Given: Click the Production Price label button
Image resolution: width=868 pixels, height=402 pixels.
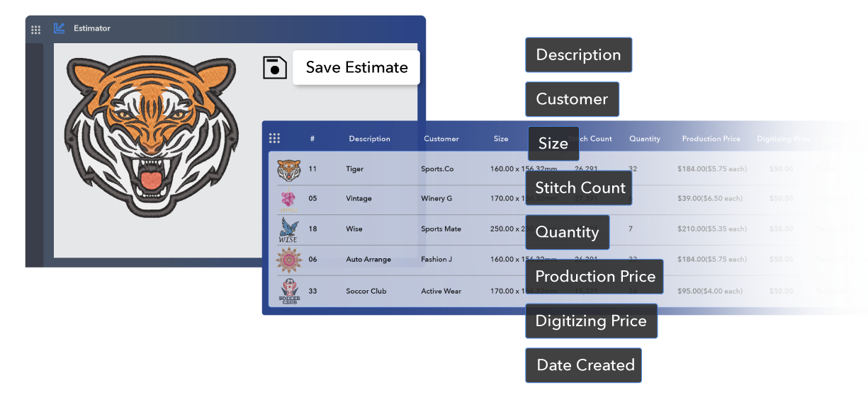Looking at the screenshot, I should point(594,277).
